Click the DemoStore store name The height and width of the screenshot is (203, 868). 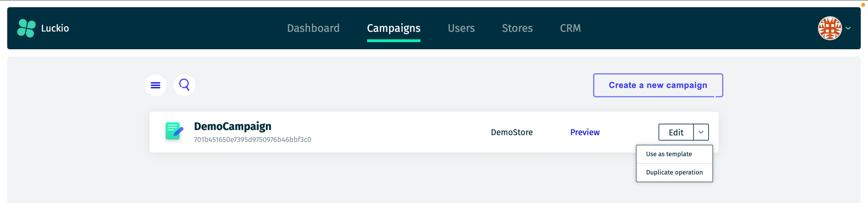[512, 132]
